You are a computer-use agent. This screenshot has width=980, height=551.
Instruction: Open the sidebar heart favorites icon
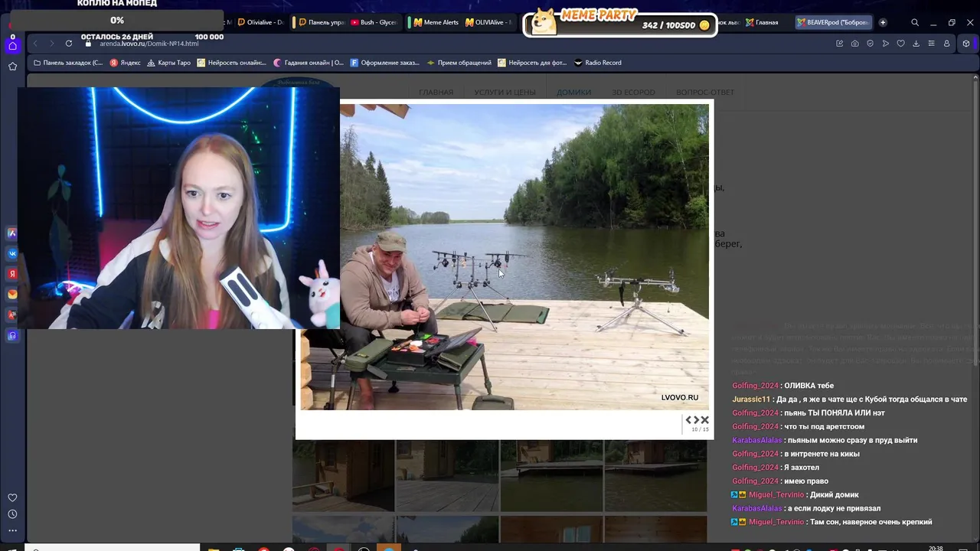[x=12, y=497]
